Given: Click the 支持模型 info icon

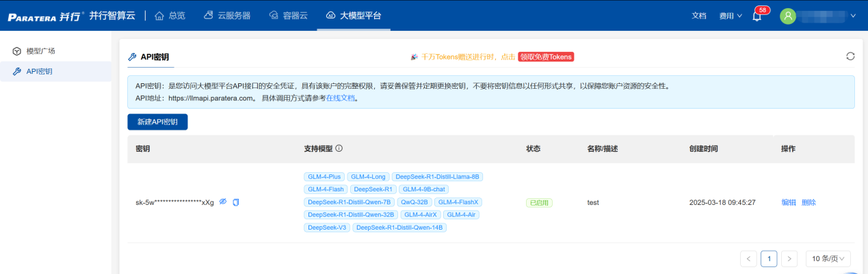Looking at the screenshot, I should [339, 148].
